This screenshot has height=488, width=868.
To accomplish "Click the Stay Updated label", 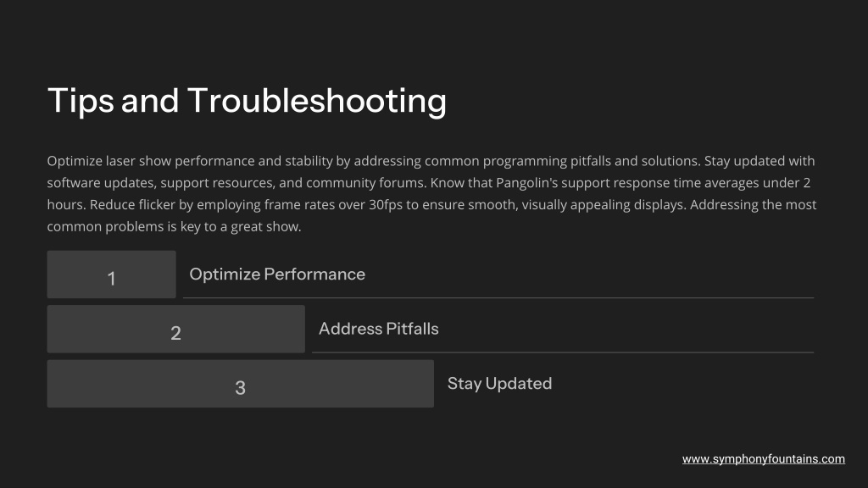I will pyautogui.click(x=499, y=384).
